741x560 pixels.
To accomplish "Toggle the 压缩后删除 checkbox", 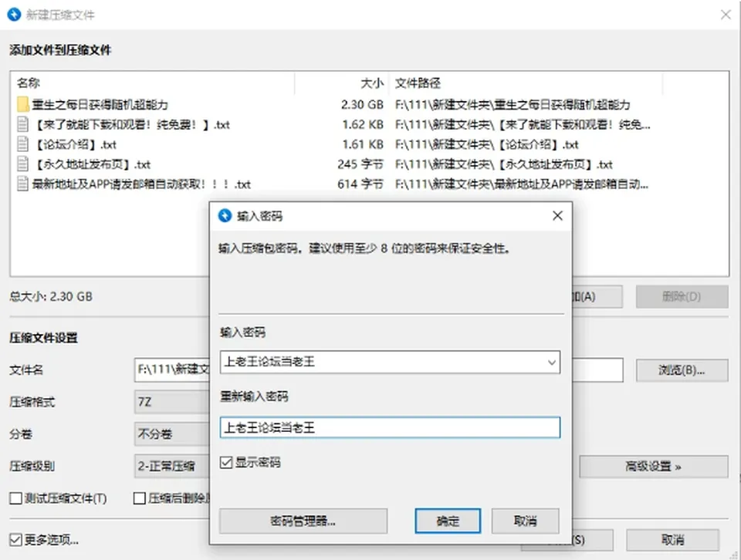I will click(x=140, y=498).
